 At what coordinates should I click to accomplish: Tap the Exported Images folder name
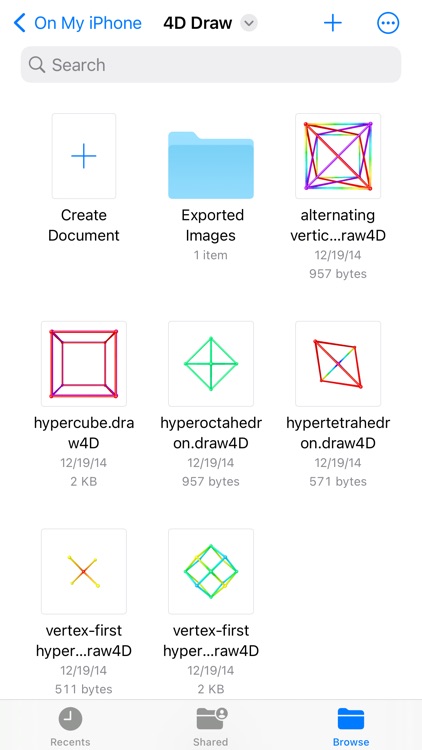click(211, 225)
